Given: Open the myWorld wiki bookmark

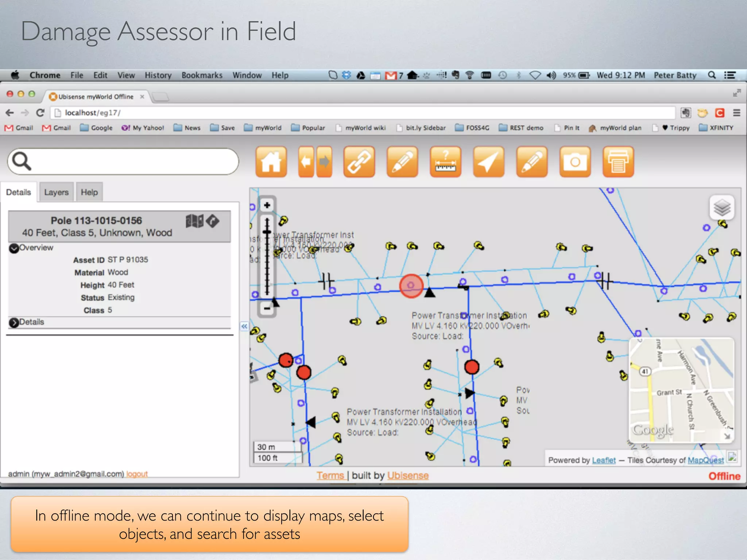Looking at the screenshot, I should tap(361, 128).
